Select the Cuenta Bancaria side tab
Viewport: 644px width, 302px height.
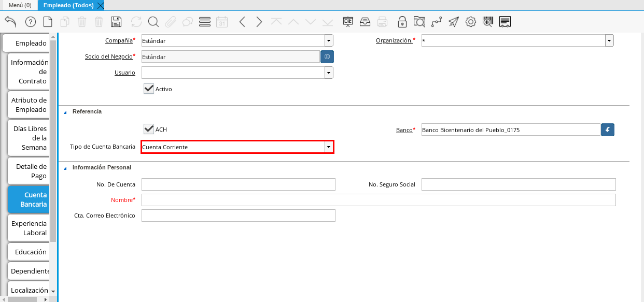click(29, 199)
